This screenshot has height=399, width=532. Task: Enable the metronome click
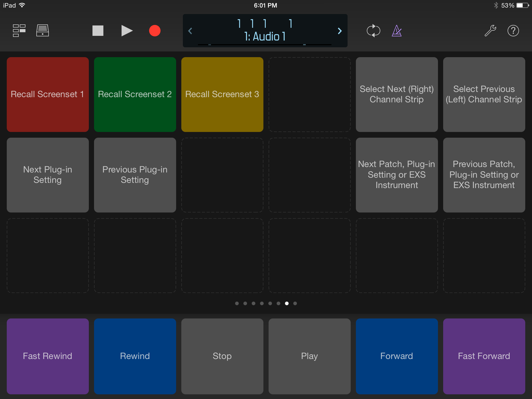coord(397,31)
